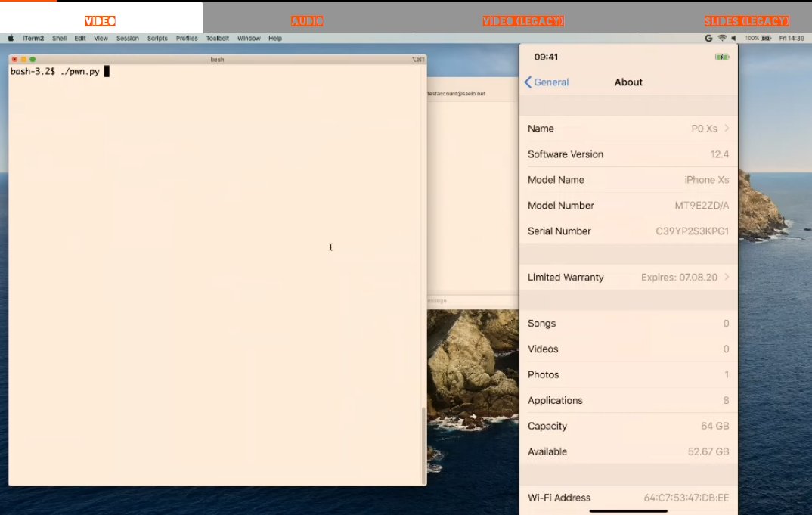
Task: Select the Videos row
Action: click(628, 349)
